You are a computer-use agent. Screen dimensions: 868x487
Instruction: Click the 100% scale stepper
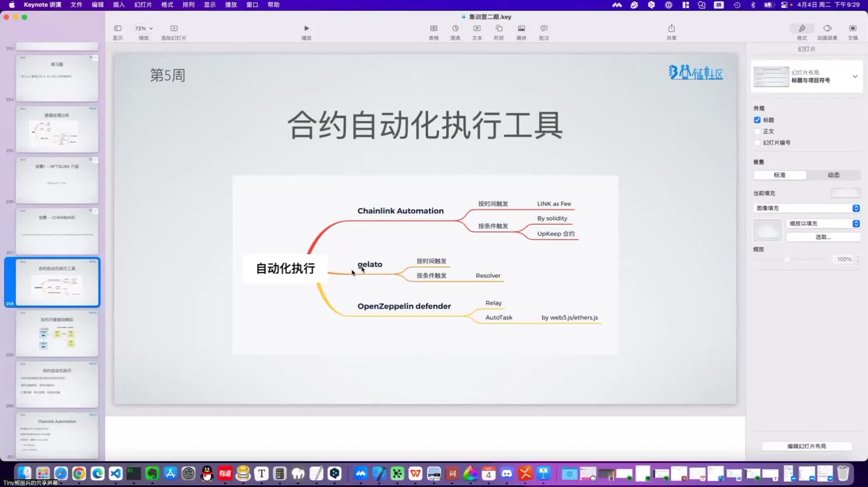tap(858, 259)
